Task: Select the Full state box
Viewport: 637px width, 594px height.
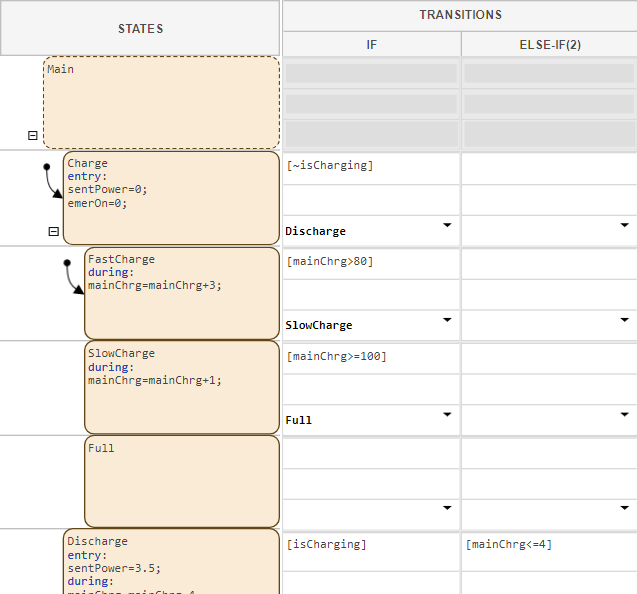Action: click(x=181, y=481)
